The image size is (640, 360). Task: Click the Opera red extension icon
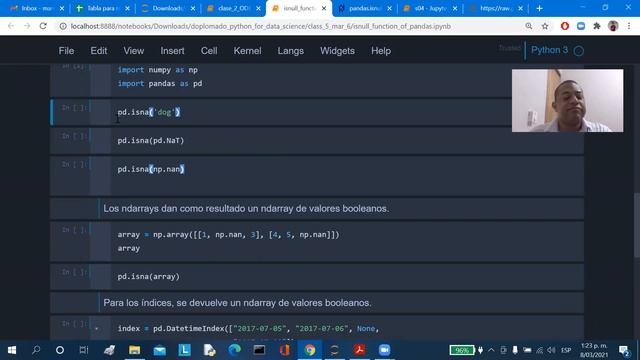[565, 26]
